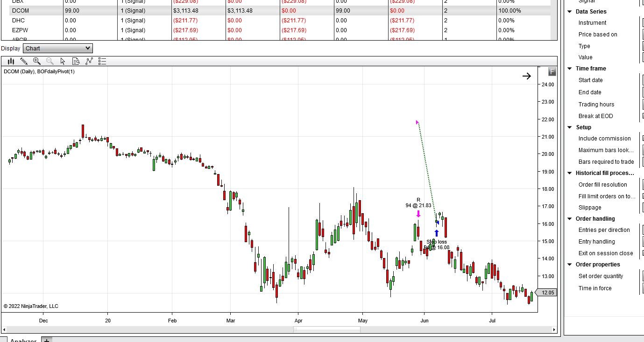Click the chart horizontal scrollbar thumb

pos(327,329)
